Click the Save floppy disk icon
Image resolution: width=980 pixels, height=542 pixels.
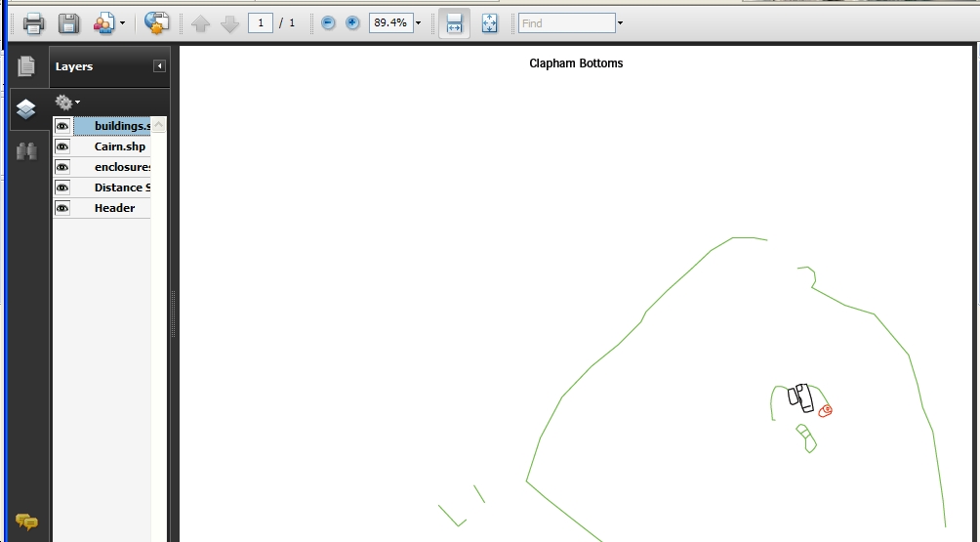click(x=68, y=23)
